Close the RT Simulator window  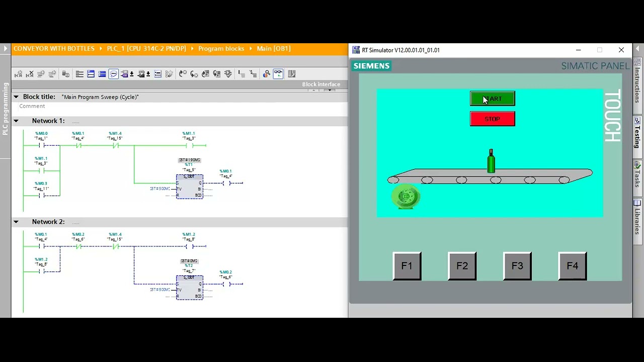pos(621,50)
